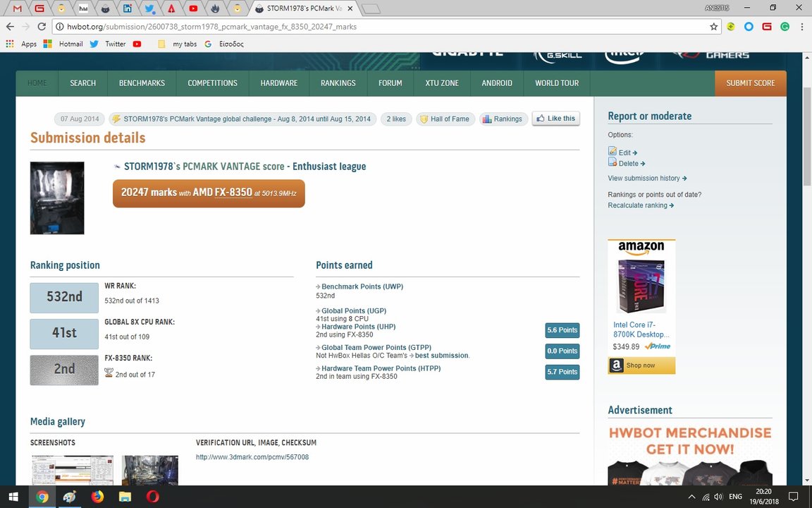Click the HOME menu item

point(37,83)
